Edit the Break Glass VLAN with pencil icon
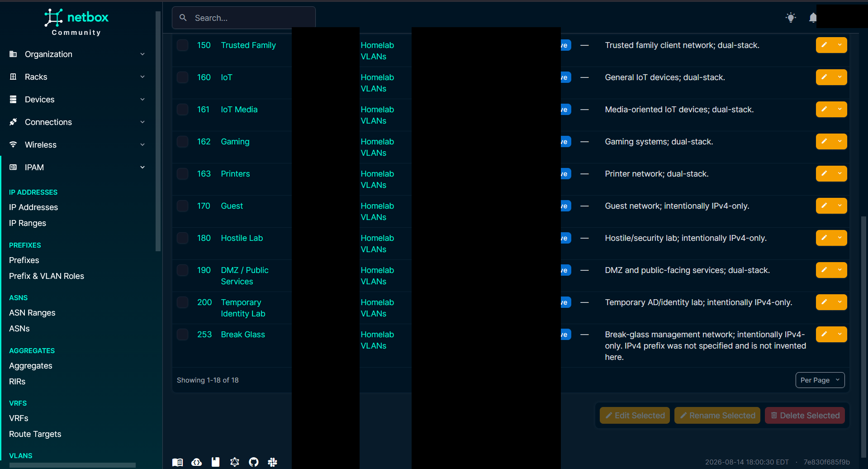The width and height of the screenshot is (868, 469). click(824, 334)
